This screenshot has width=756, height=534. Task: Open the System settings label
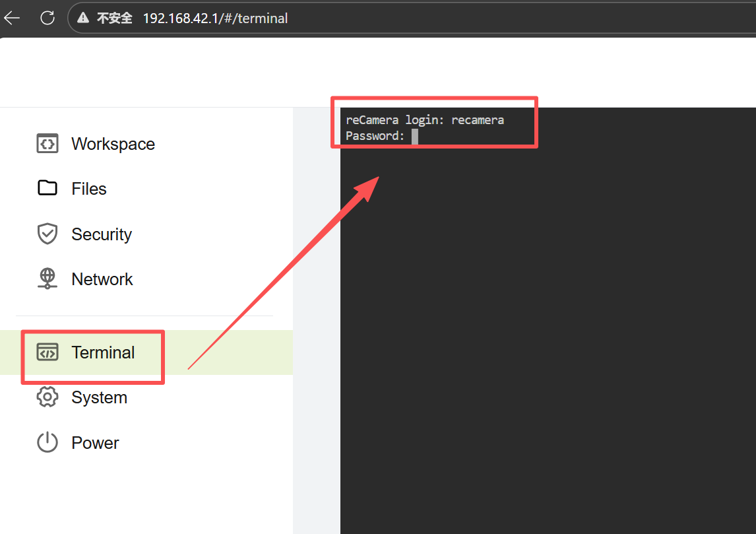100,397
